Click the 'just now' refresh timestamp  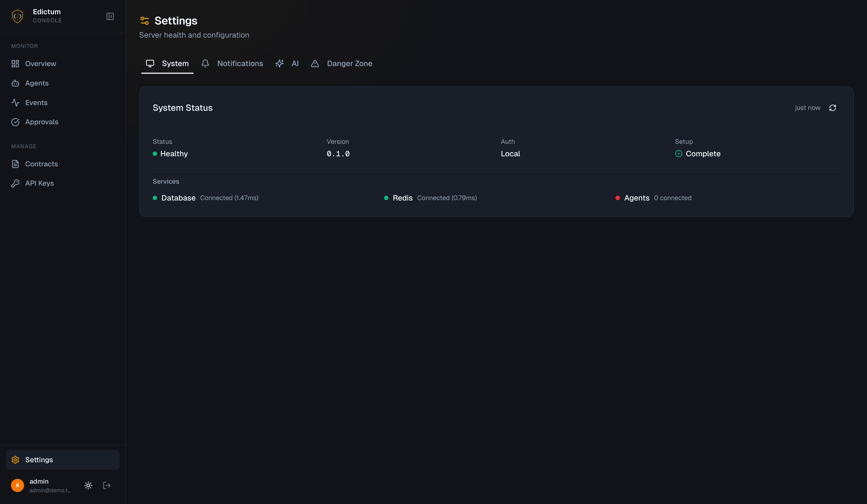(x=807, y=108)
